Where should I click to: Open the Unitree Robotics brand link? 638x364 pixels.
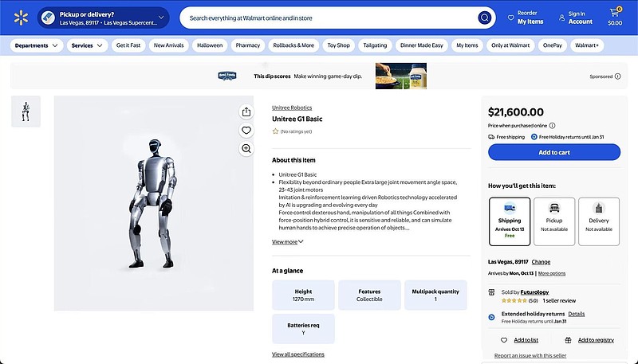(292, 107)
